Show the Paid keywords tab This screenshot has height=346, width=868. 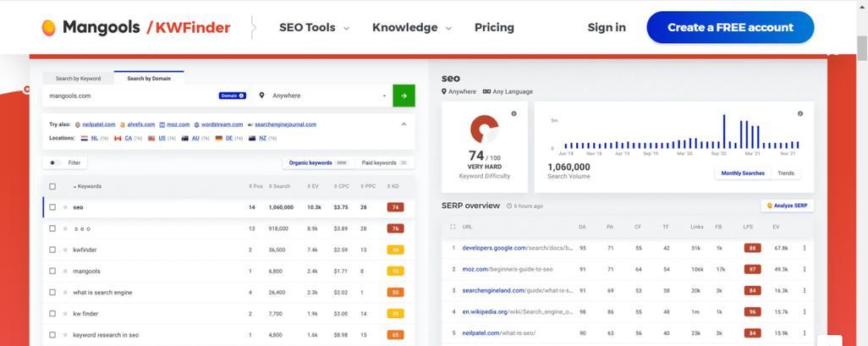385,162
